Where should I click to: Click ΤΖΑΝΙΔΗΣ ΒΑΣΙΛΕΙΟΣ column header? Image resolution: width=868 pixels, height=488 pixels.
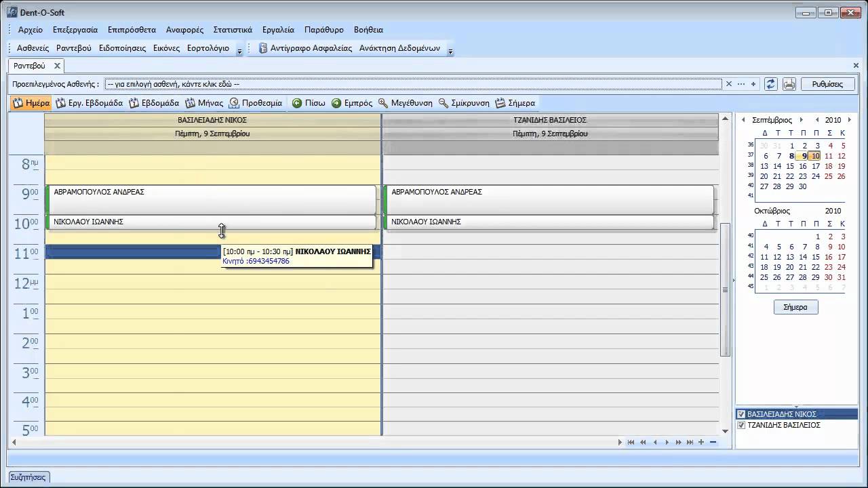coord(550,120)
